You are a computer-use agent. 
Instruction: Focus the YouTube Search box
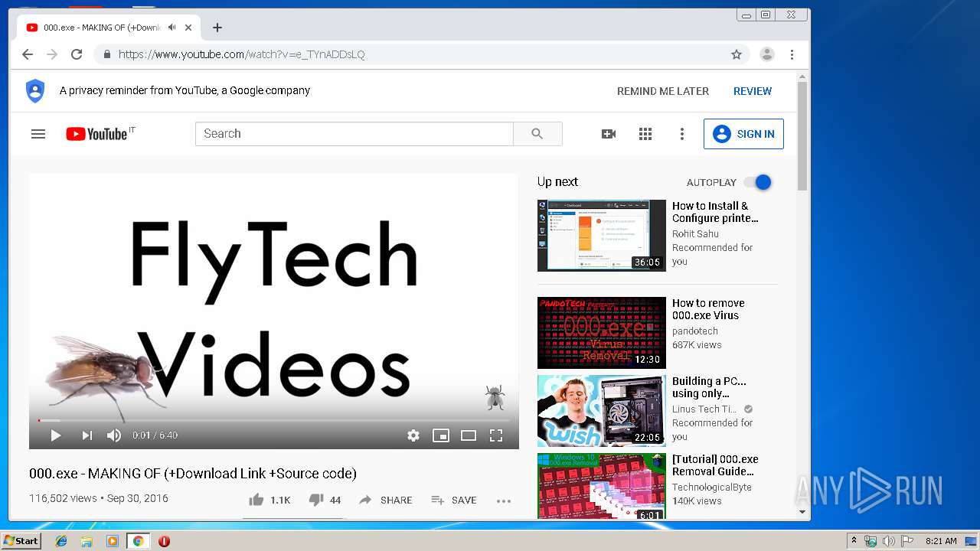354,133
